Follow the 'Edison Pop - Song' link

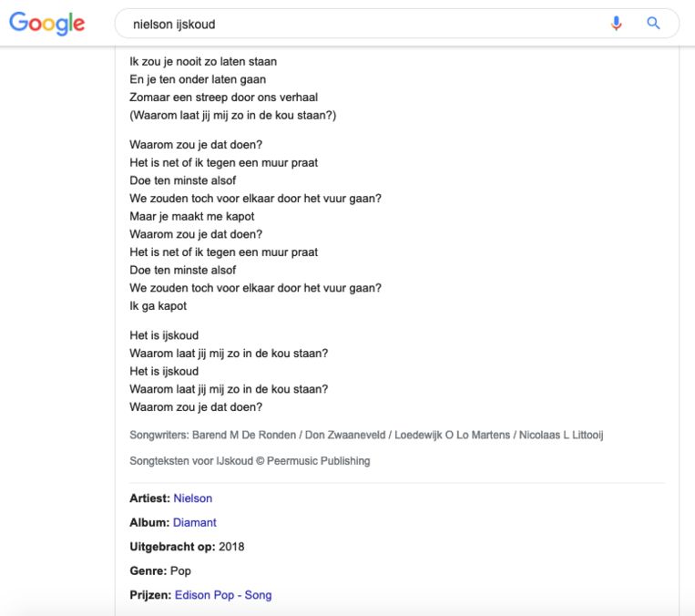pos(222,595)
